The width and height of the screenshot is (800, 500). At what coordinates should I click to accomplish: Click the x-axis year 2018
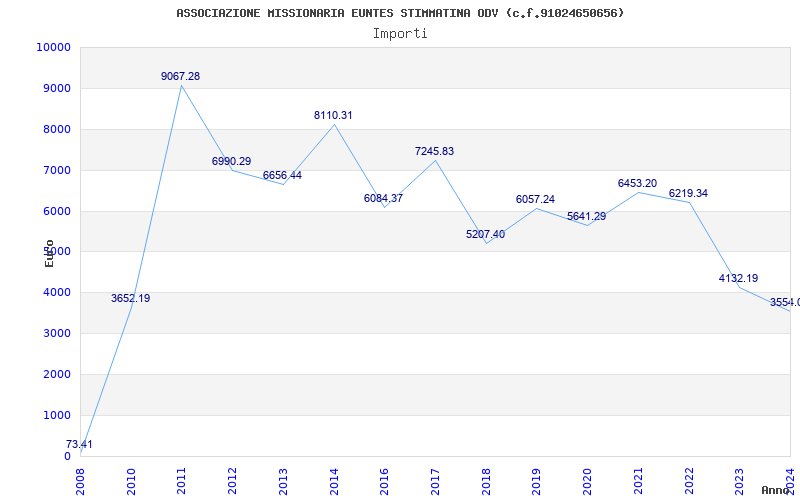(x=486, y=481)
